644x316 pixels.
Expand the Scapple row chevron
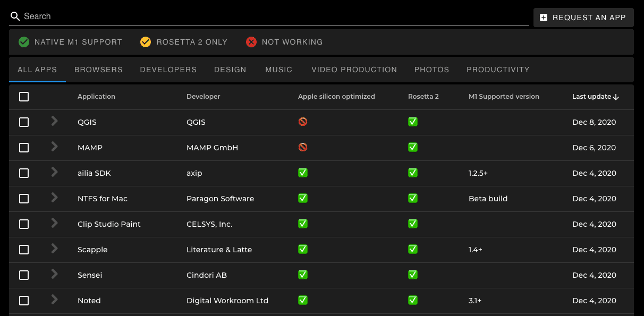[54, 248]
